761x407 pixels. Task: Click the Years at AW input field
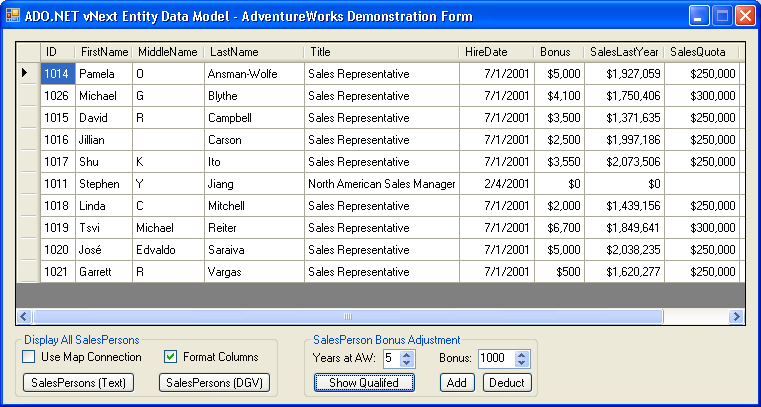392,358
